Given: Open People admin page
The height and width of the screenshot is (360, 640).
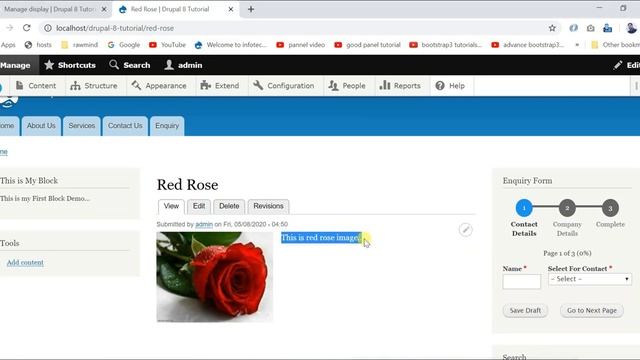Looking at the screenshot, I should pos(347,86).
